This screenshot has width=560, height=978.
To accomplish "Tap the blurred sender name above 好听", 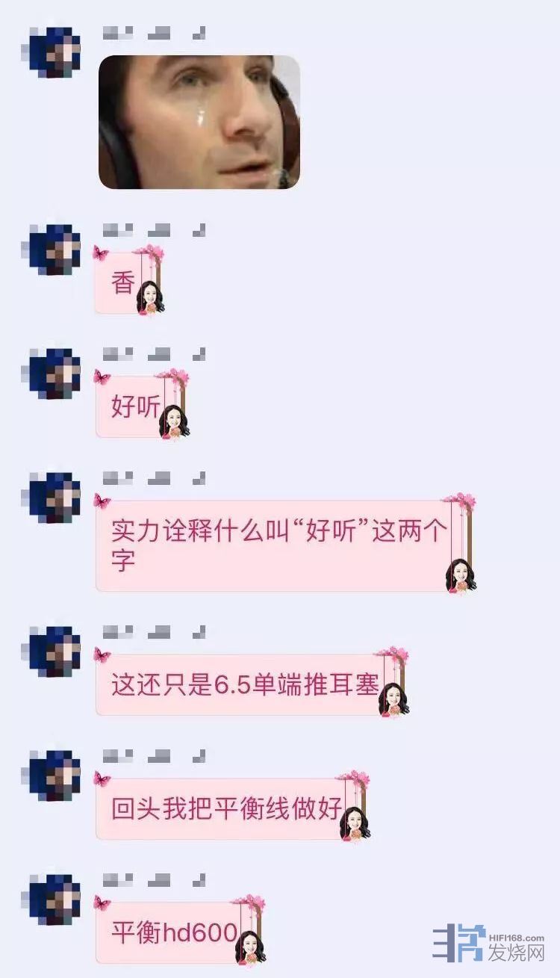I will [x=154, y=354].
